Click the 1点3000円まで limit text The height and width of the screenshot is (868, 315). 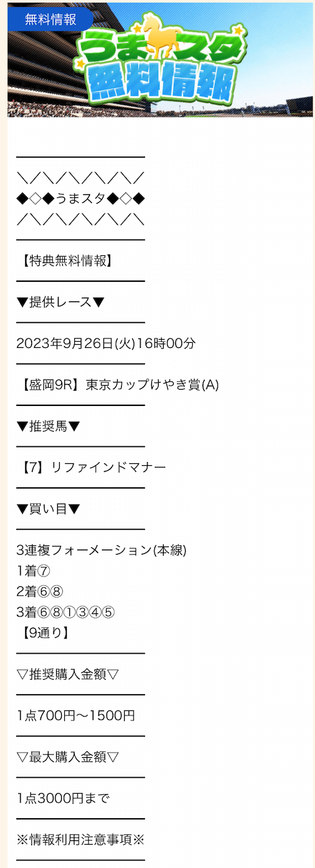[x=63, y=799]
